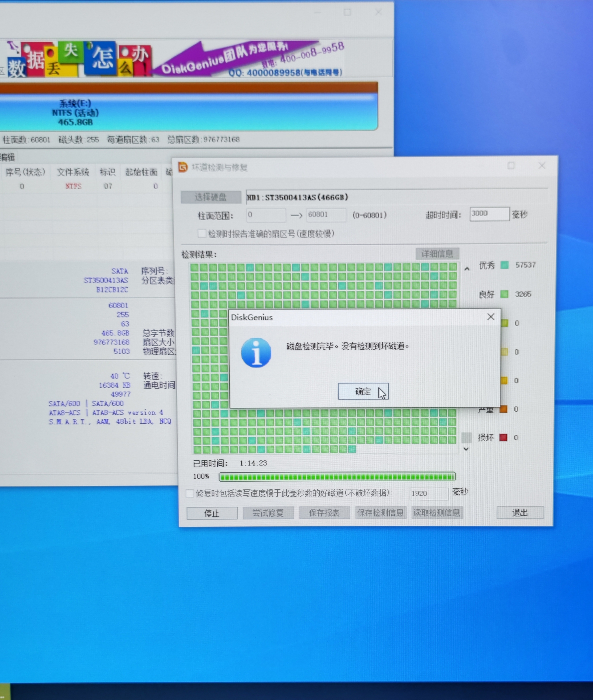This screenshot has width=593, height=700.
Task: Click the 100% green progress bar
Action: [337, 477]
